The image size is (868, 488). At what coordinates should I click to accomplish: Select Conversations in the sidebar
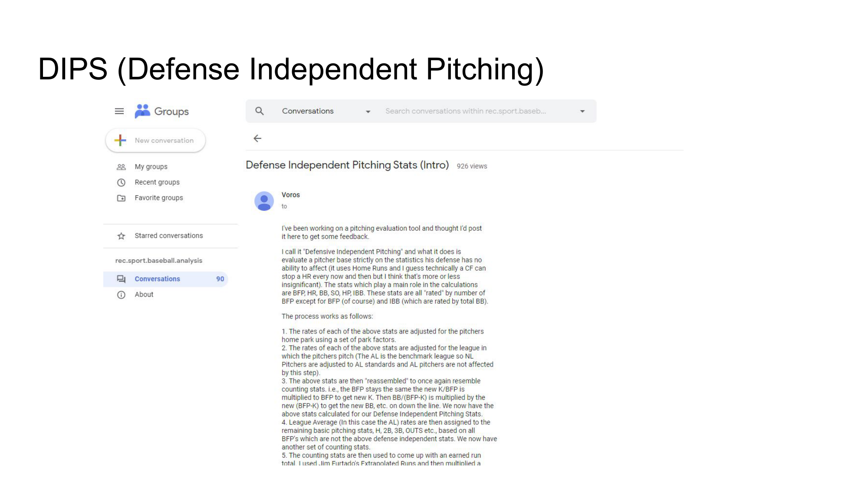pos(157,279)
